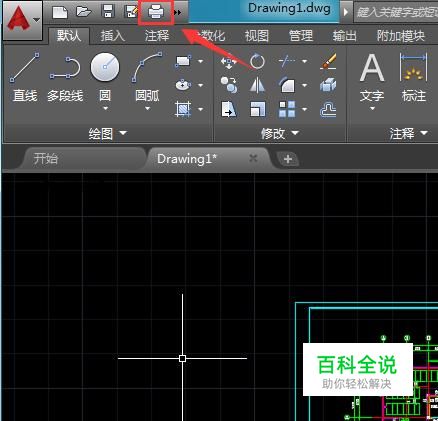The width and height of the screenshot is (438, 421).
Task: Select the Hatch draw tool
Action: tap(183, 109)
